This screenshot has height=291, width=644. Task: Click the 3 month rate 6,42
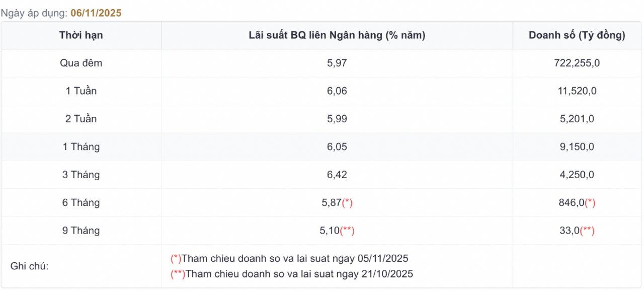coord(337,175)
